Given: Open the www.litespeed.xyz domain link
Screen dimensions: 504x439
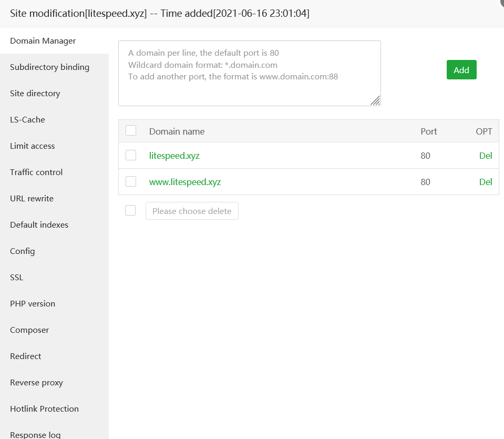Looking at the screenshot, I should [x=185, y=182].
